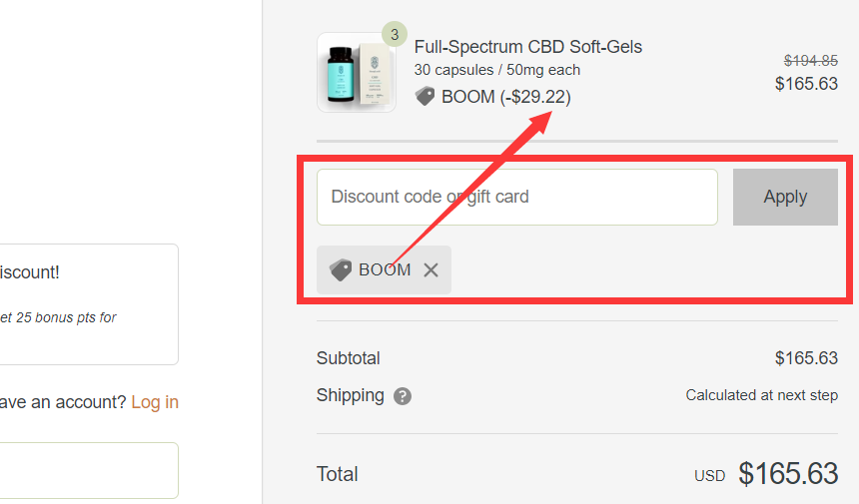The image size is (859, 504).
Task: Open the CBD Soft-Gels product thumbnail
Action: [356, 73]
